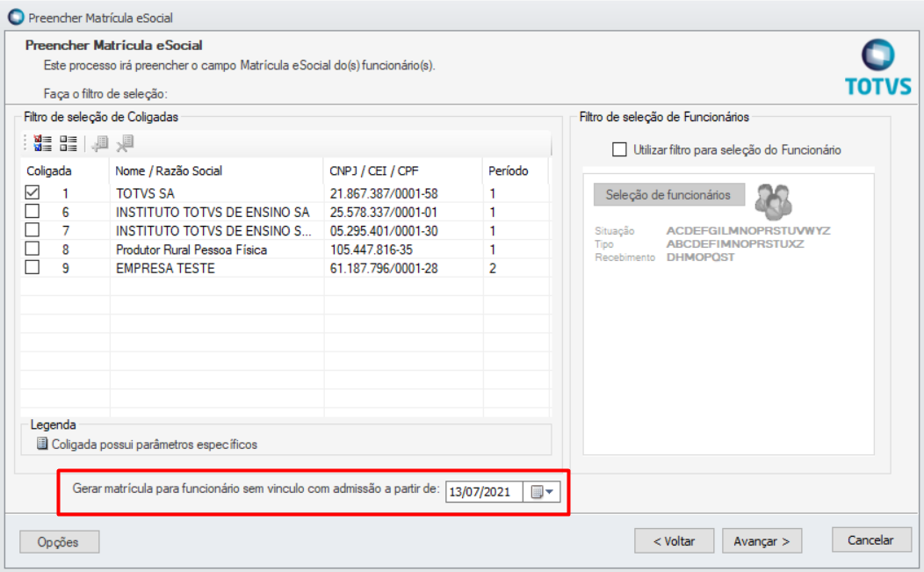The height and width of the screenshot is (572, 924).
Task: Click the legend icon for Coligada possui parâmetros específicos
Action: (42, 444)
